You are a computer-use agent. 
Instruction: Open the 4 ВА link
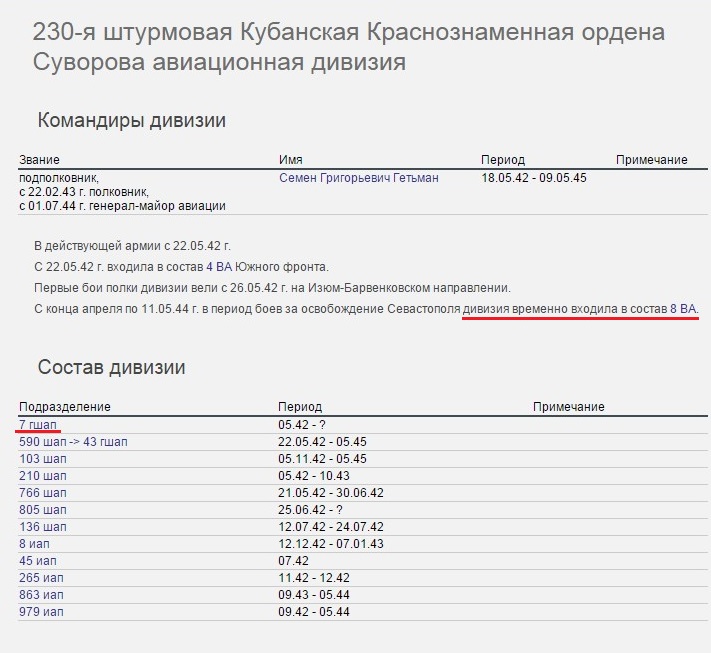coord(219,267)
